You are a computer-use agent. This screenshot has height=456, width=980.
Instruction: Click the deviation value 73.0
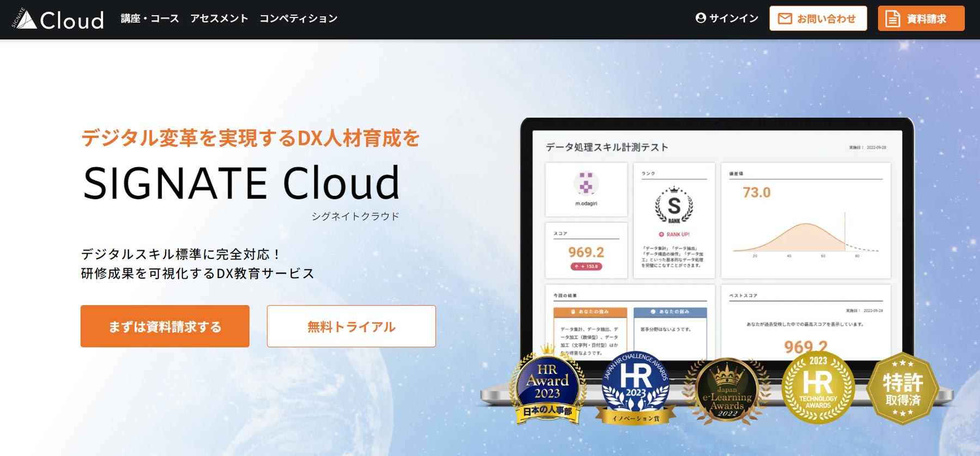point(757,192)
